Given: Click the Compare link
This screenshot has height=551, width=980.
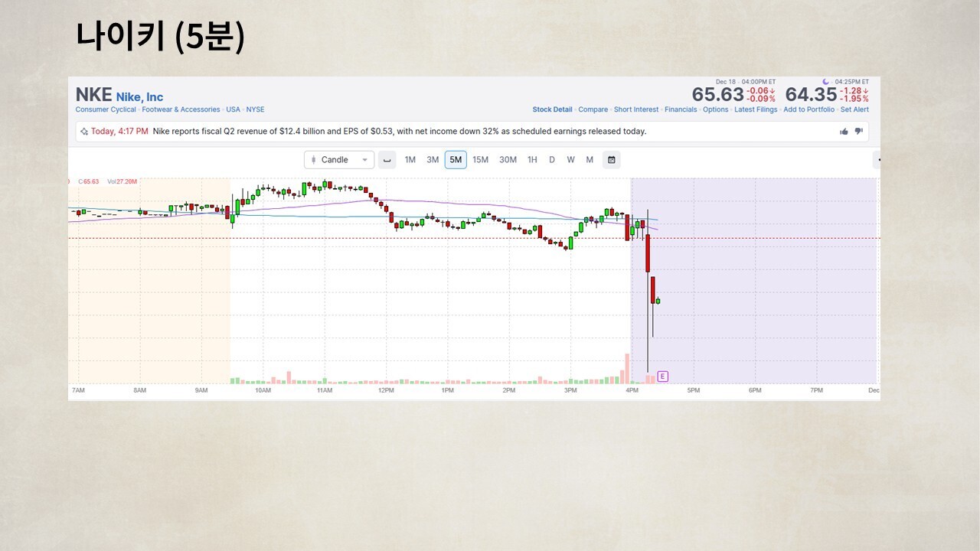Looking at the screenshot, I should point(593,109).
